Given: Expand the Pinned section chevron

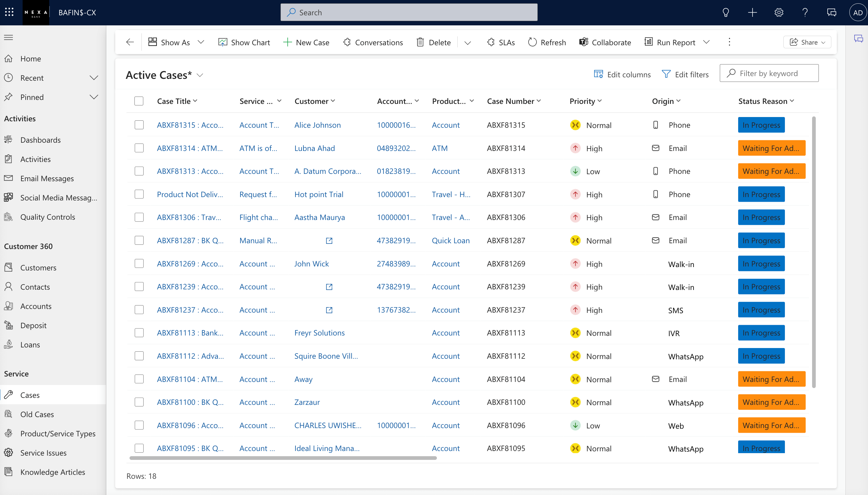Looking at the screenshot, I should [x=94, y=97].
